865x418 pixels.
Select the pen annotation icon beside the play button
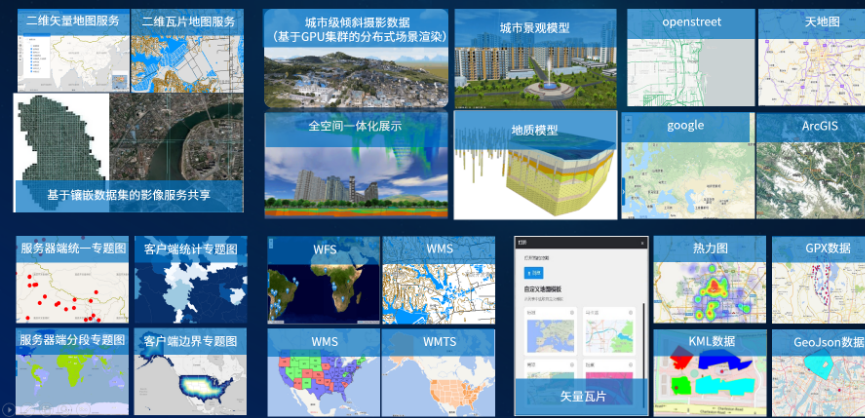click(x=28, y=410)
